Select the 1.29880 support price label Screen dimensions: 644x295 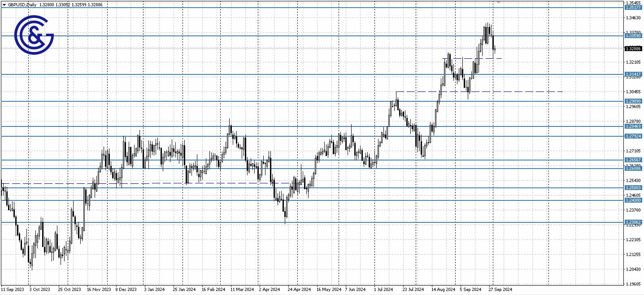click(x=632, y=101)
